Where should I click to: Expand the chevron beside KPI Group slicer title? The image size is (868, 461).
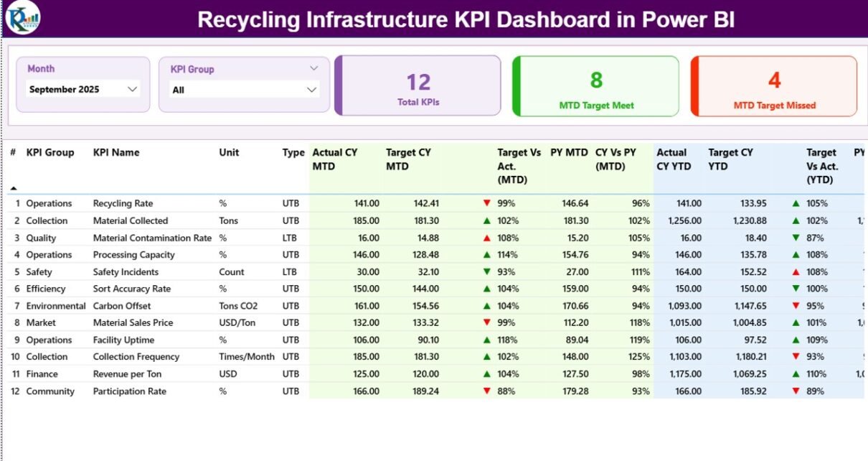pyautogui.click(x=313, y=68)
